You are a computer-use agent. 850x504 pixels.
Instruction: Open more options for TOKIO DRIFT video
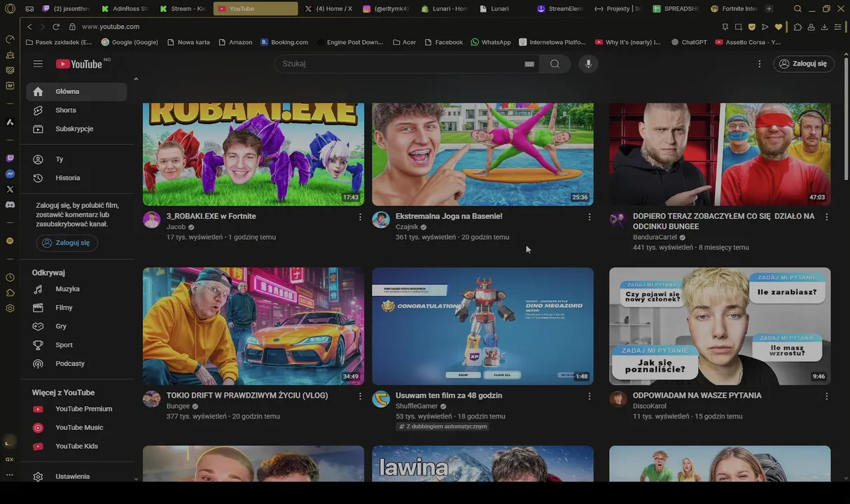click(x=360, y=396)
